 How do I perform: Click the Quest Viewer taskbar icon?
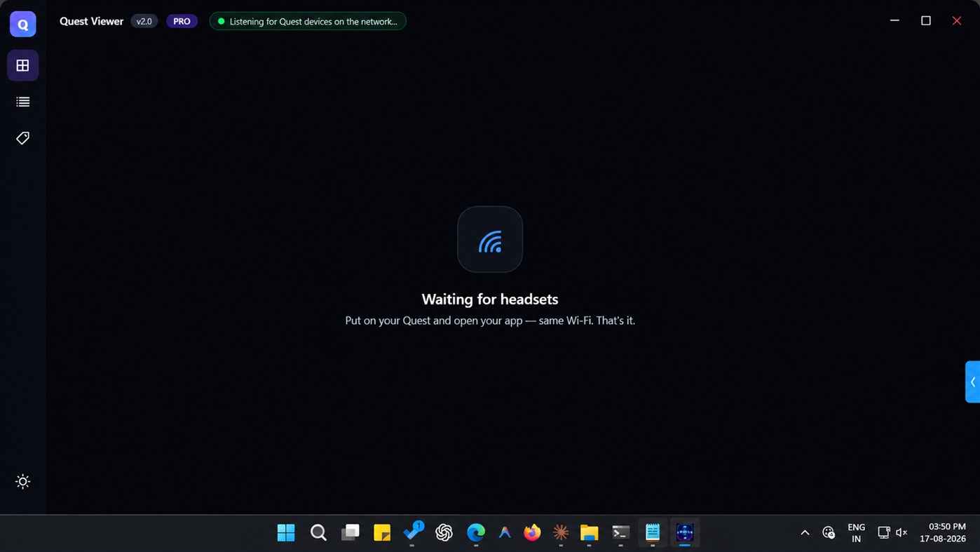(685, 533)
